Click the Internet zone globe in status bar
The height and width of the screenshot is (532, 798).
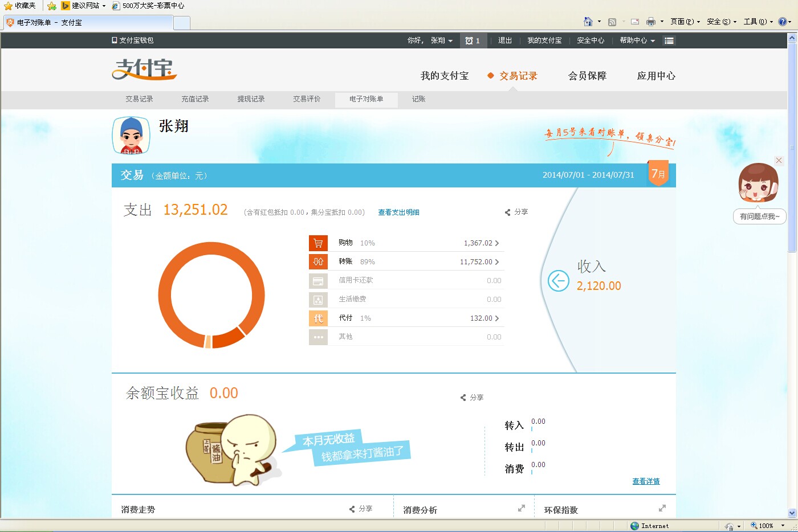click(635, 526)
